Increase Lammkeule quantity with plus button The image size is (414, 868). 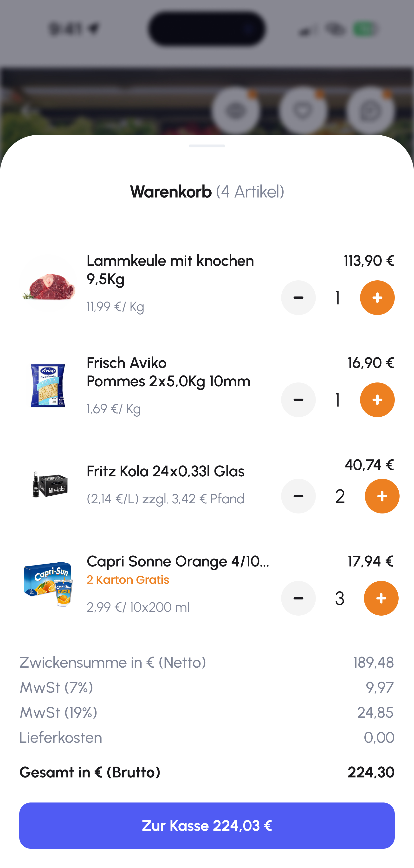click(x=377, y=297)
